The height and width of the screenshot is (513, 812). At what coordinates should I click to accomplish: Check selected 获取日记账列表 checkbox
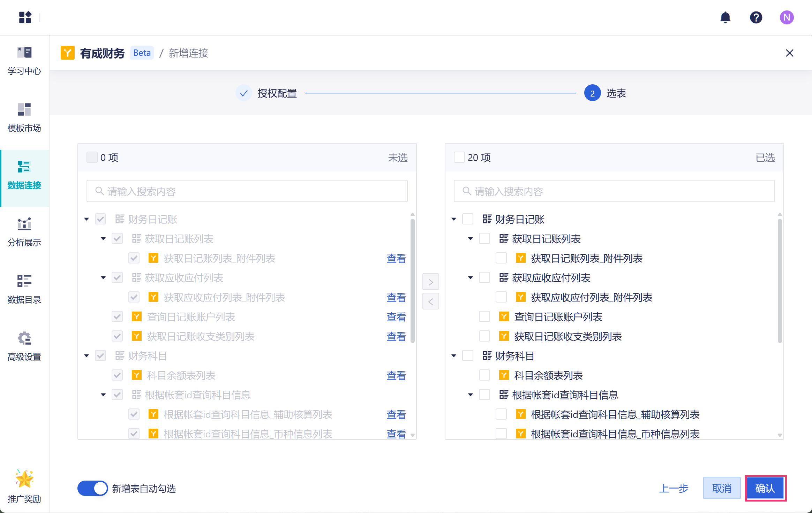coord(484,239)
